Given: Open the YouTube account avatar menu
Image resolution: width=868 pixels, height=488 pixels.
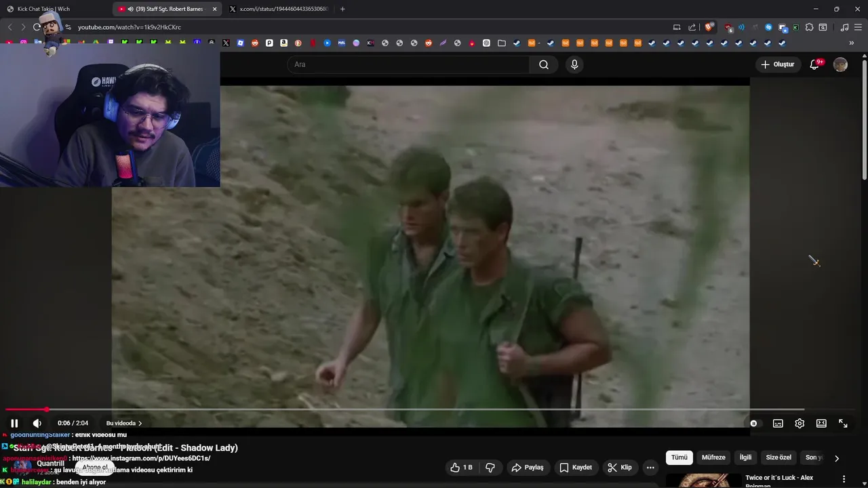Looking at the screenshot, I should 840,64.
